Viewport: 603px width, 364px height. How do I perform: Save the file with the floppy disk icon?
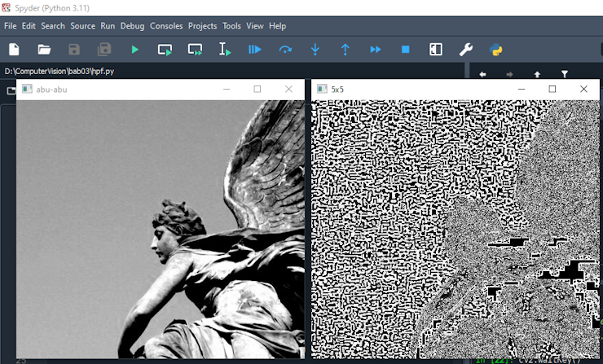tap(74, 50)
